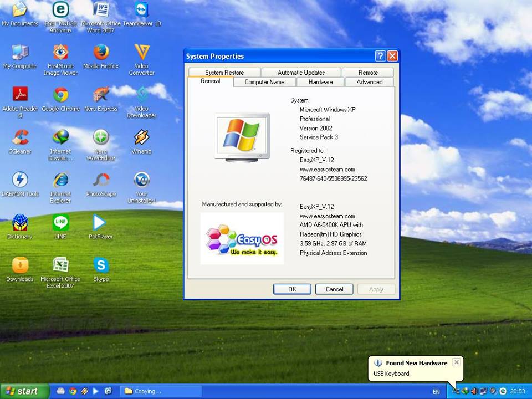Click the EN language indicator
This screenshot has width=532, height=399.
[436, 392]
